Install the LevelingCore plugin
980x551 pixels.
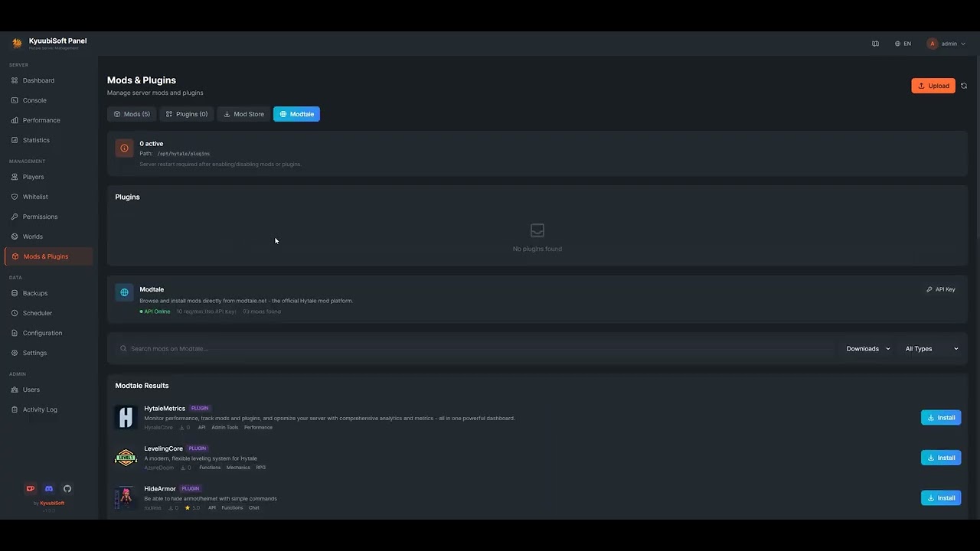coord(941,458)
